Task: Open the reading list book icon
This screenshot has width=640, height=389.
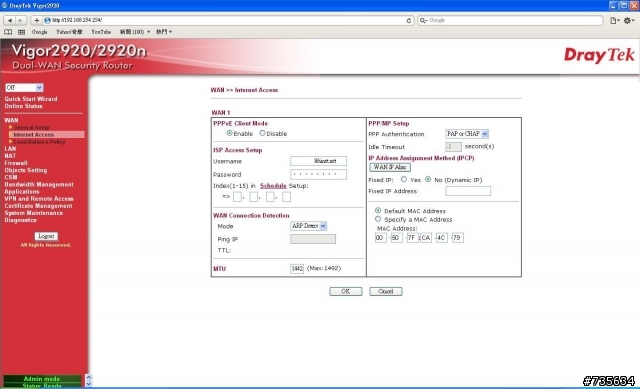Action: (x=8, y=32)
